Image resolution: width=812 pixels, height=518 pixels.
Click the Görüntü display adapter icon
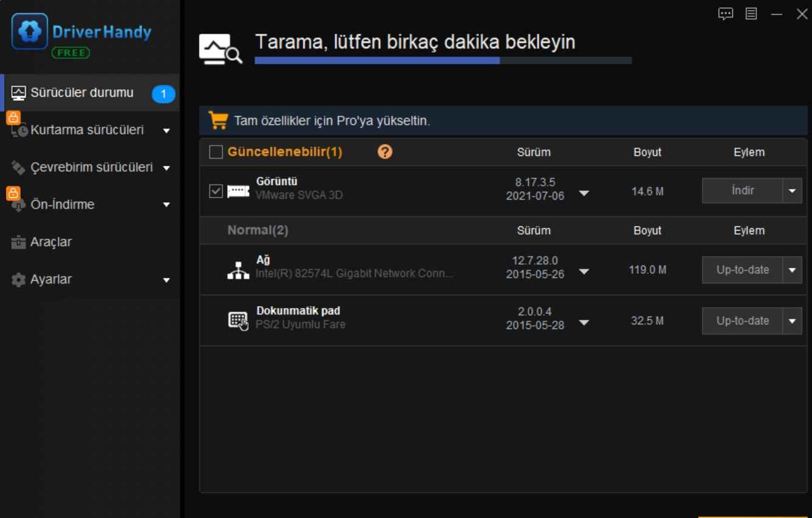[238, 191]
